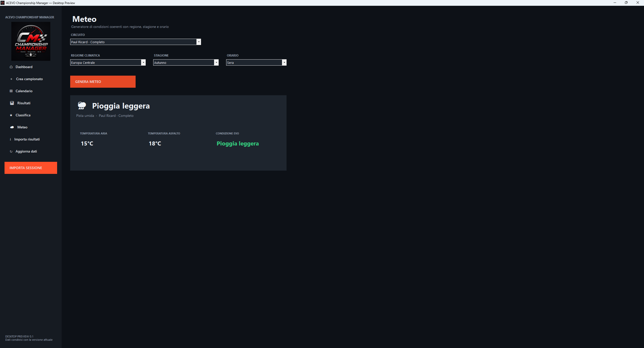Open the Calendario section

pyautogui.click(x=24, y=91)
